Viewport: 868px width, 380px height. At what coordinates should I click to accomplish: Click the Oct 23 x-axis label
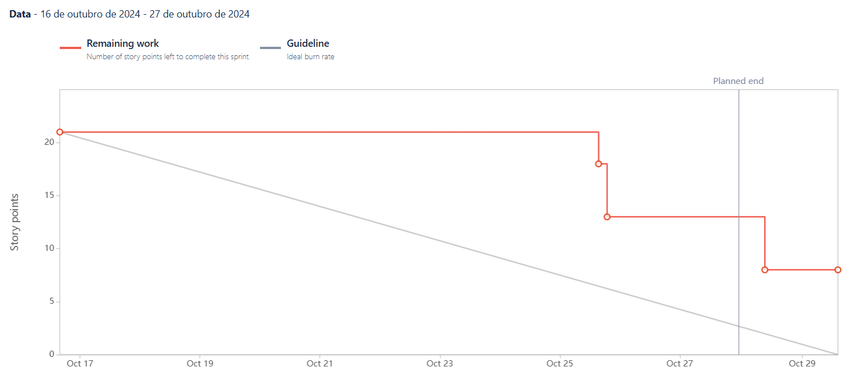pos(440,364)
